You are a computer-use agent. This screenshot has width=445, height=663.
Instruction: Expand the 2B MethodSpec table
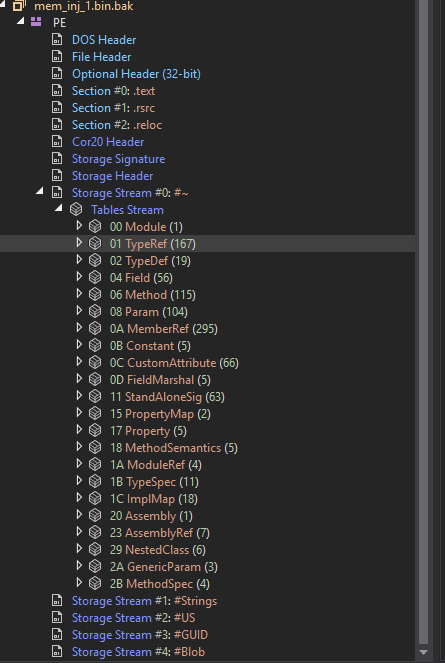79,583
